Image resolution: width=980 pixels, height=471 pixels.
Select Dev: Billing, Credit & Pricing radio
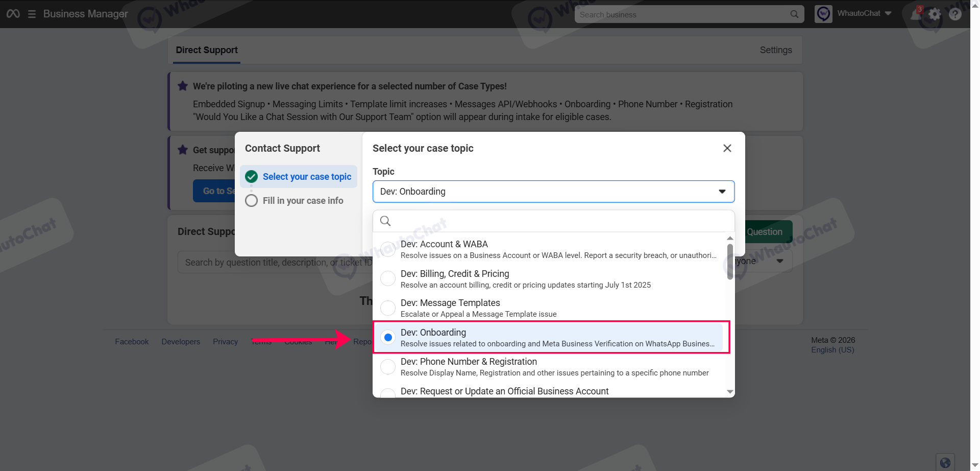pyautogui.click(x=388, y=279)
